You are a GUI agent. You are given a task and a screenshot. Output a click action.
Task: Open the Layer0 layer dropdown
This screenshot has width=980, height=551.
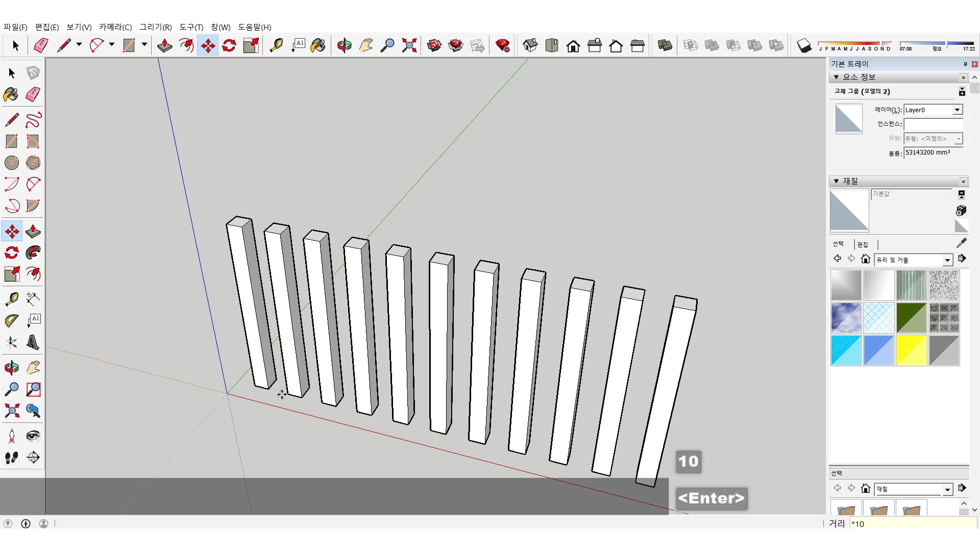tap(957, 110)
